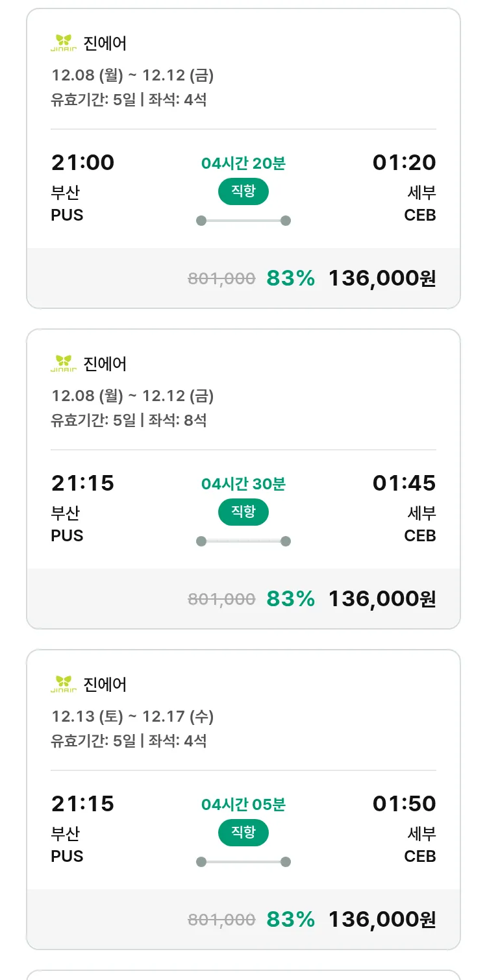
Task: Tap the 83% discount on the 21:00 flight
Action: [x=290, y=278]
